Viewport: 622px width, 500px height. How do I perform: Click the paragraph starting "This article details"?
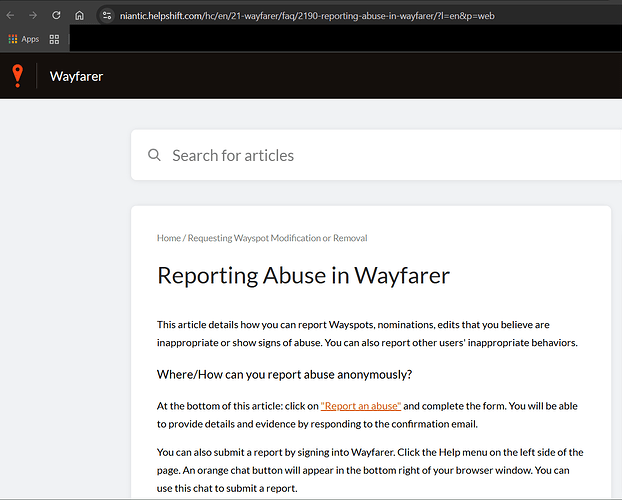tap(367, 333)
